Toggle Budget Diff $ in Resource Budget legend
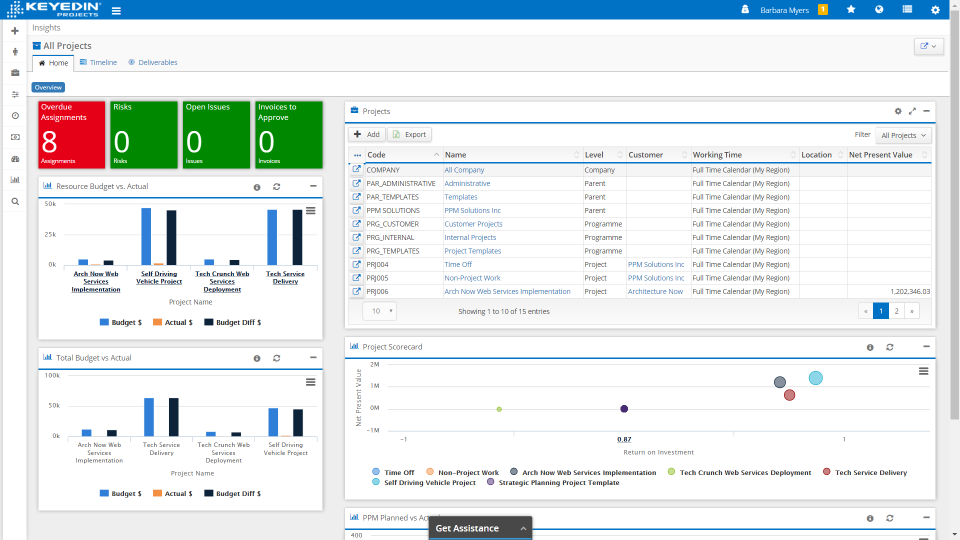This screenshot has height=540, width=960. coord(233,322)
